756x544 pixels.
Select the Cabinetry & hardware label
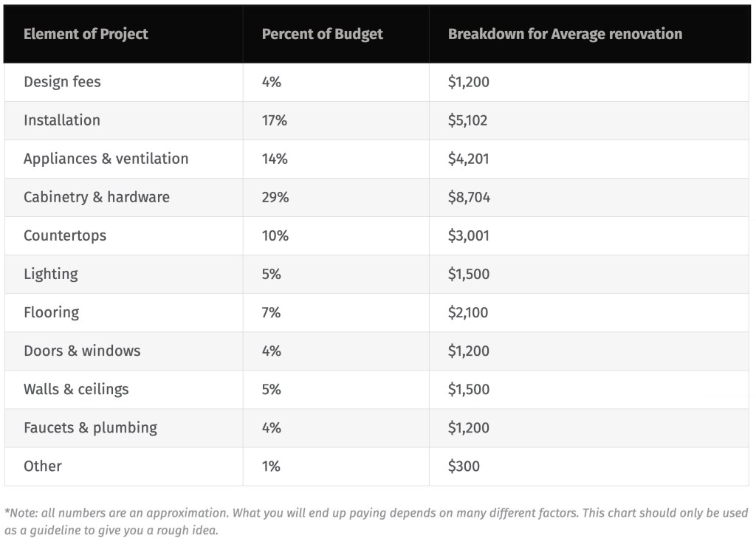click(x=97, y=197)
